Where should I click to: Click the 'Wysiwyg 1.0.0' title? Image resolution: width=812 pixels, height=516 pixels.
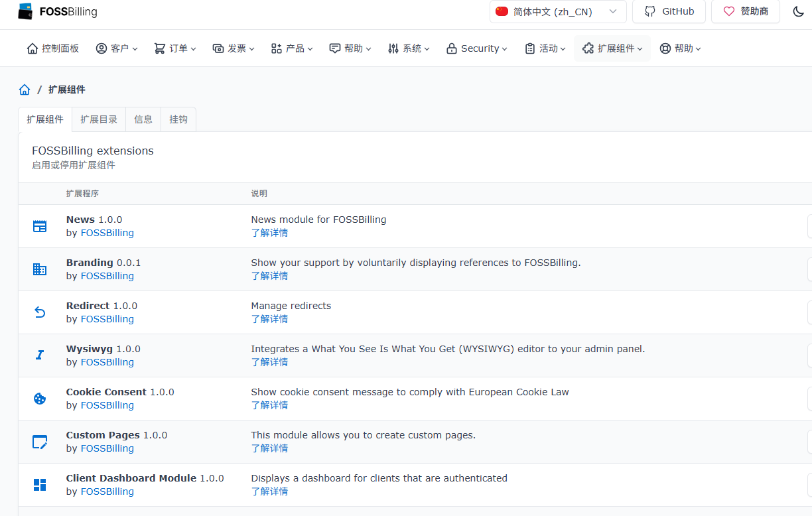click(x=103, y=349)
